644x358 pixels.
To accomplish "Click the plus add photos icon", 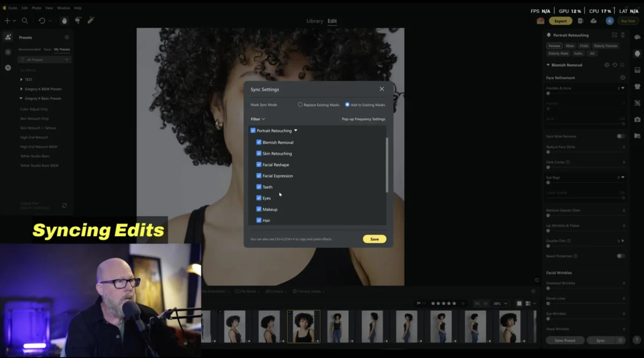I will [7, 20].
